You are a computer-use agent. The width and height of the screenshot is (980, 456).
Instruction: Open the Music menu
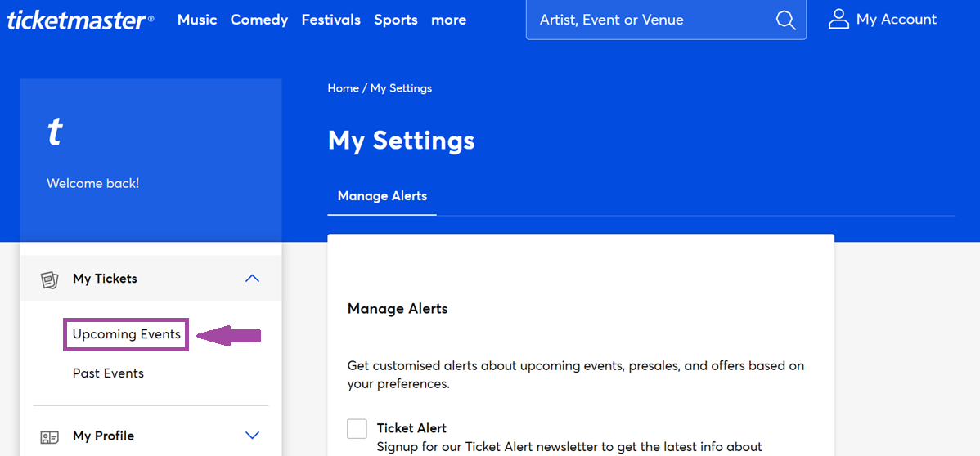tap(197, 20)
